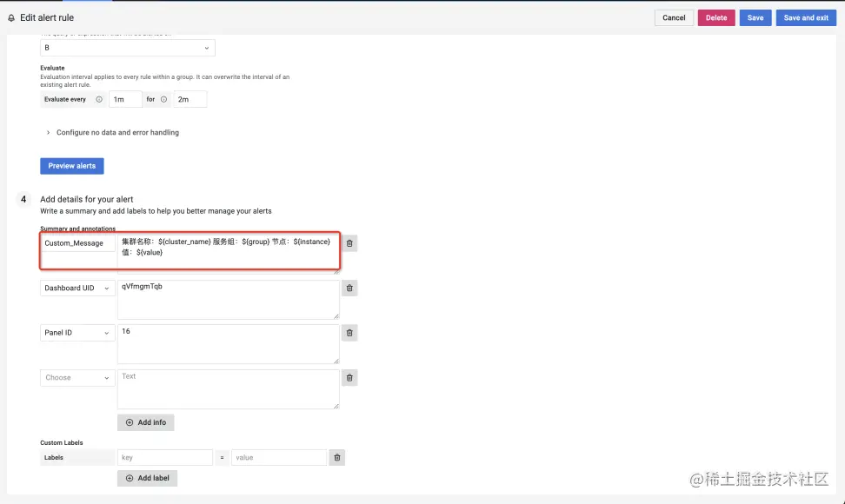Click the red Delete button
845x504 pixels.
(x=716, y=17)
